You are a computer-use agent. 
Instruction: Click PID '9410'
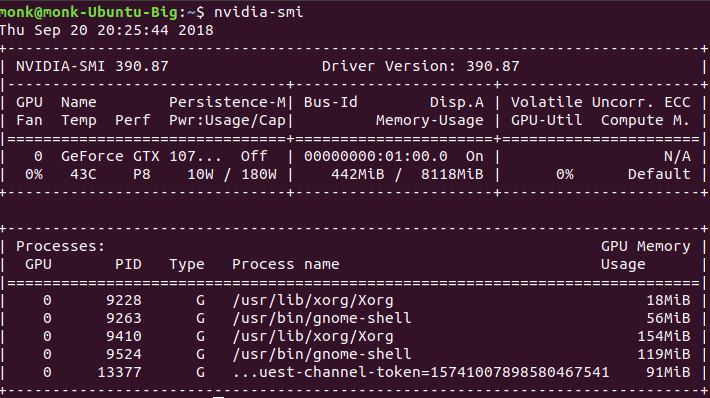(124, 336)
